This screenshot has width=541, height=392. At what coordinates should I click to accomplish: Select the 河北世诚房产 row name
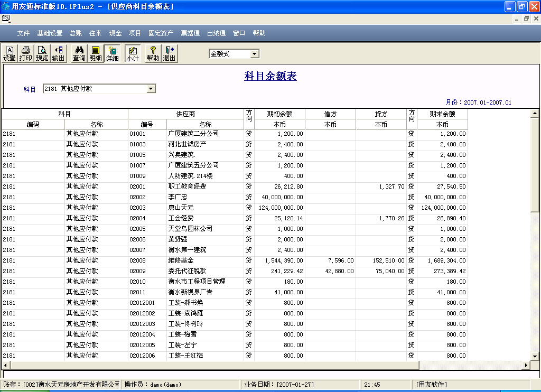205,144
